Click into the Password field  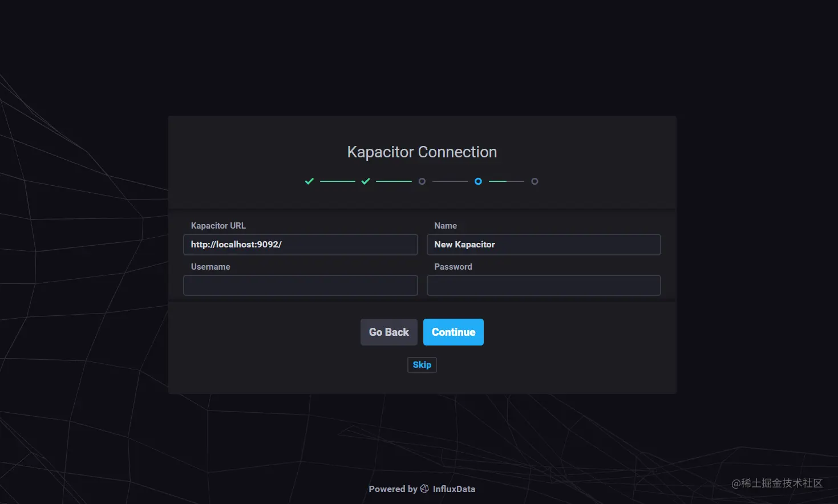tap(544, 285)
